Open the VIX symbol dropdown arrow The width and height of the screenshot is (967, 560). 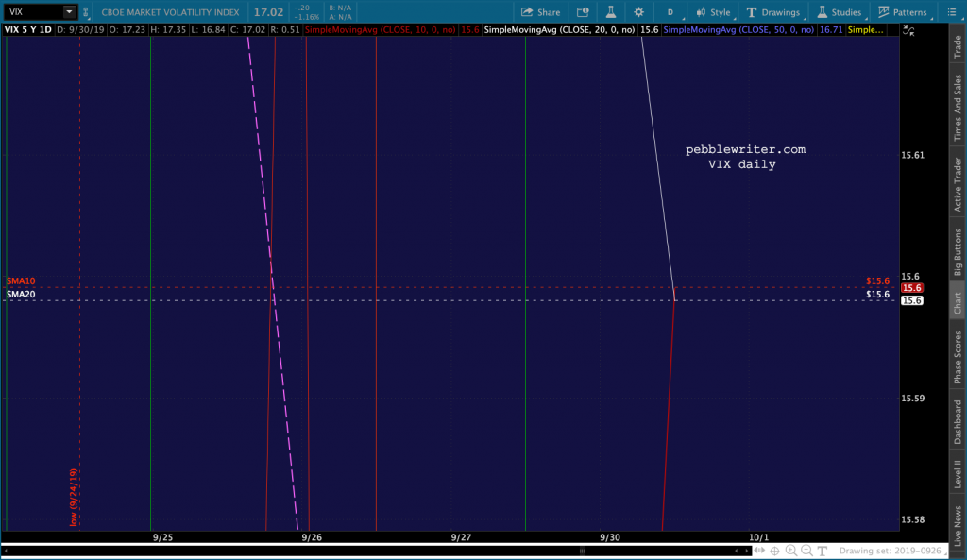coord(69,11)
